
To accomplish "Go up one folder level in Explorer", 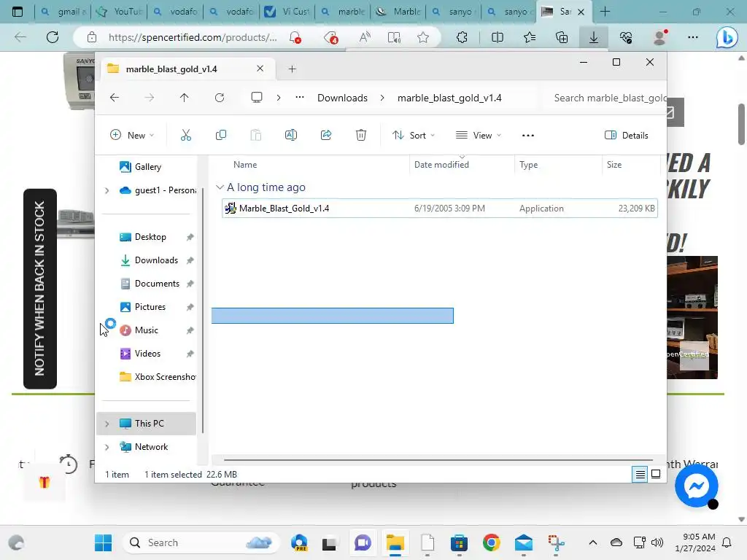I will click(184, 98).
